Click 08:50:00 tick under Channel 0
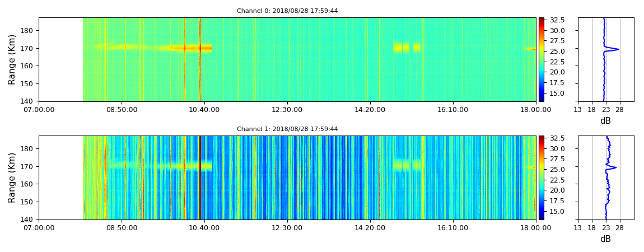 [122, 110]
